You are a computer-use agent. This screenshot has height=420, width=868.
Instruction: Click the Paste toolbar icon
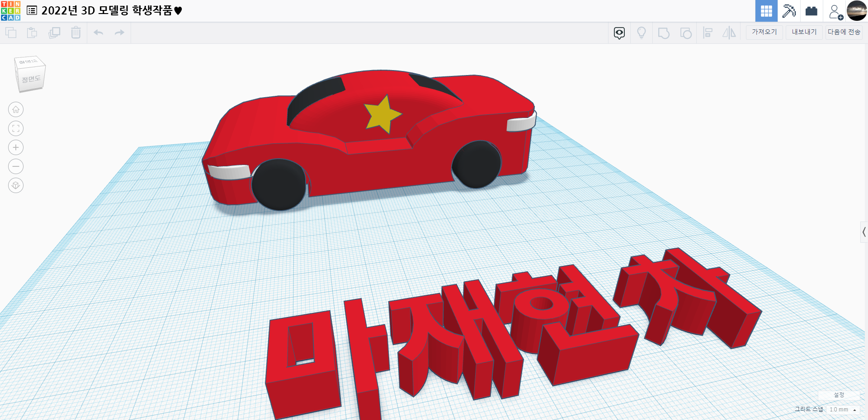coord(32,33)
